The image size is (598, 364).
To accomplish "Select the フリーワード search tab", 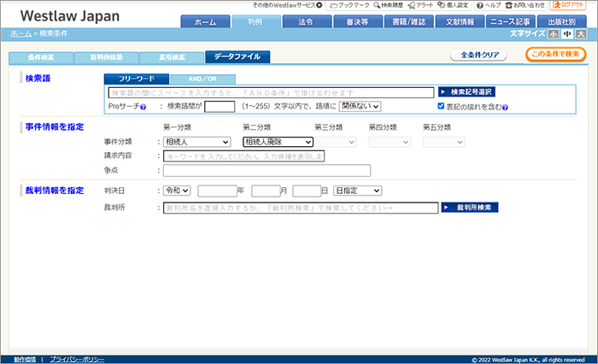I will [x=137, y=79].
